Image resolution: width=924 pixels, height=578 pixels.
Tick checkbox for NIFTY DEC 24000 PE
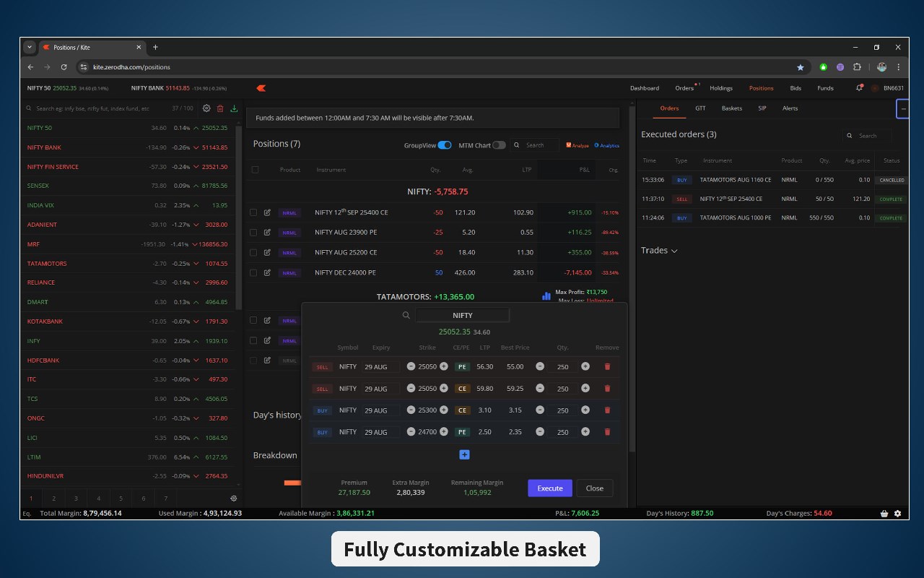pos(253,272)
